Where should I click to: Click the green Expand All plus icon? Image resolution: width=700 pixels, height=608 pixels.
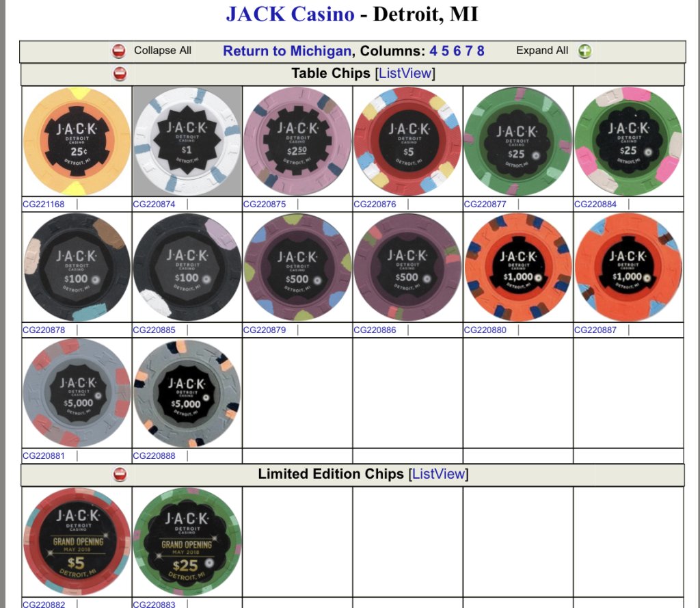pos(585,51)
